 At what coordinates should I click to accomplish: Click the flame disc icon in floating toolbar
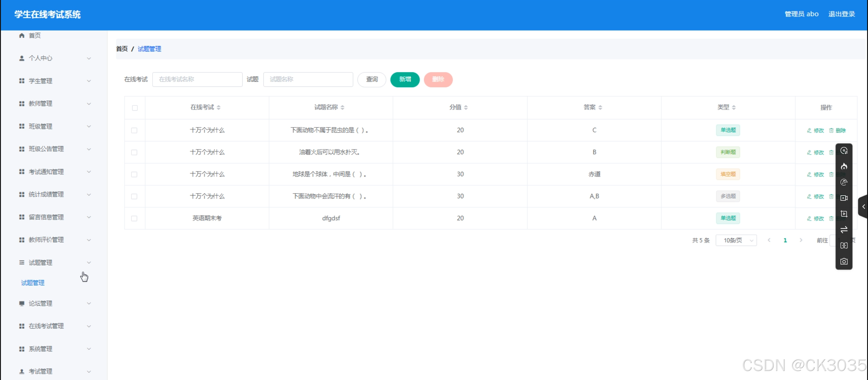click(844, 166)
